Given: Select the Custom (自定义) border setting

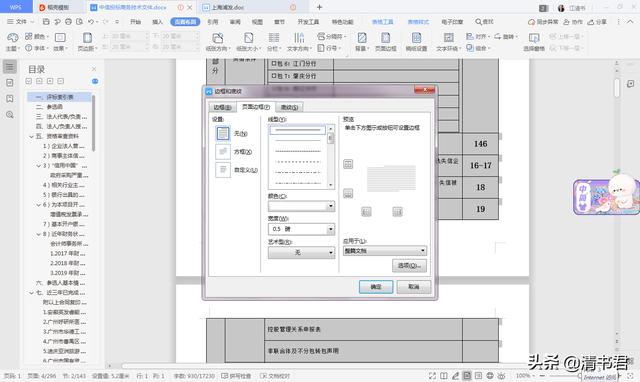Looking at the screenshot, I should pyautogui.click(x=223, y=169).
